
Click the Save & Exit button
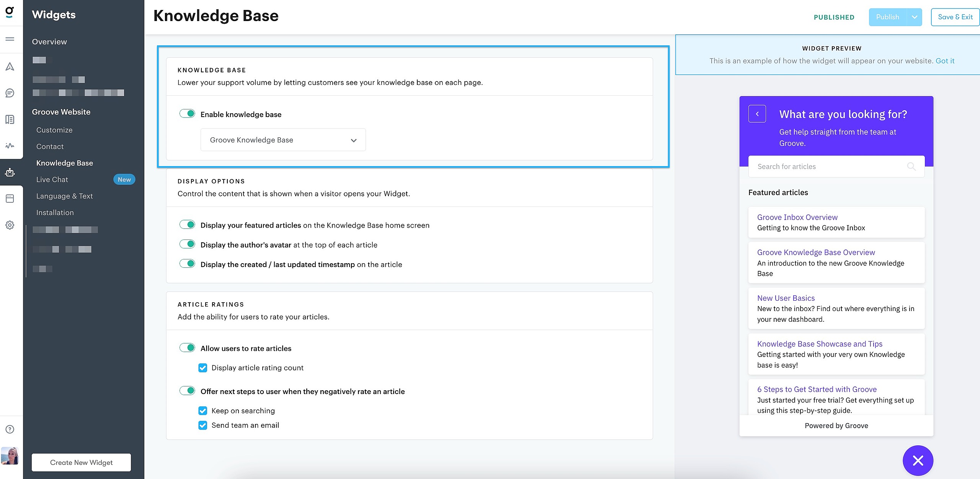click(x=955, y=17)
